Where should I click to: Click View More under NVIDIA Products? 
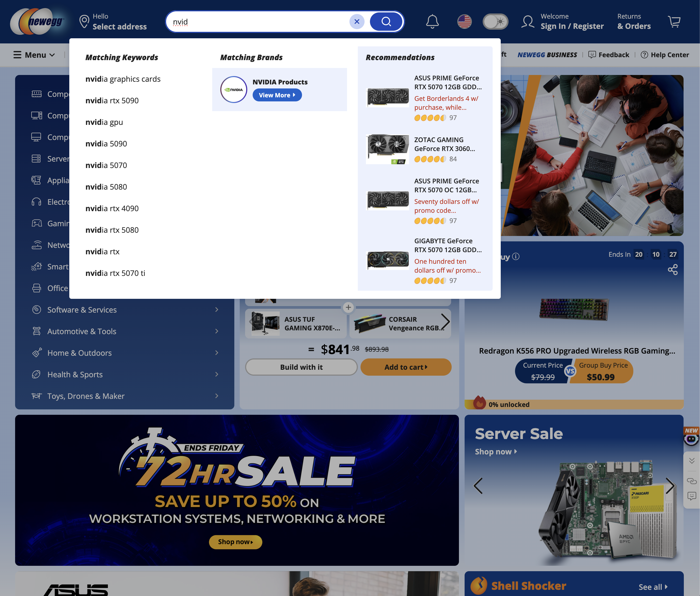[277, 95]
